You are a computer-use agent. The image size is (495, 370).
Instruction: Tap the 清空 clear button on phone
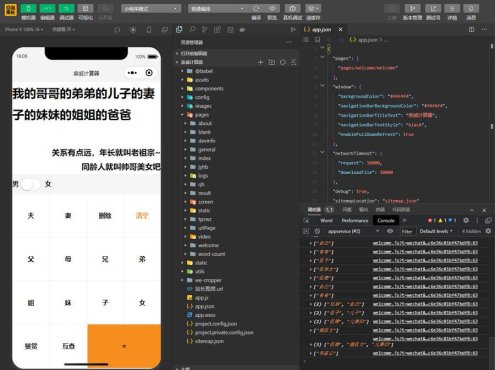pyautogui.click(x=142, y=215)
